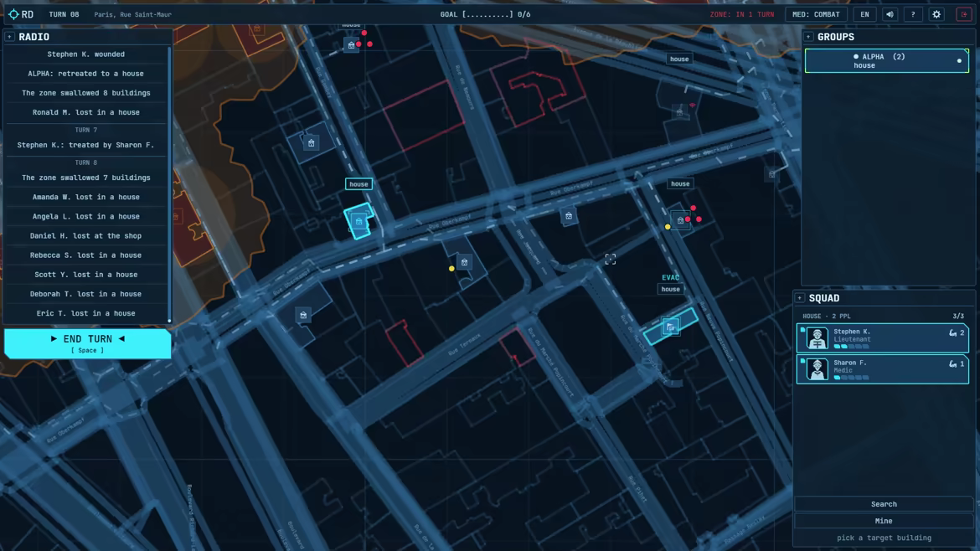Viewport: 980px width, 551px height.
Task: Click the house label under EVAC
Action: (x=671, y=289)
